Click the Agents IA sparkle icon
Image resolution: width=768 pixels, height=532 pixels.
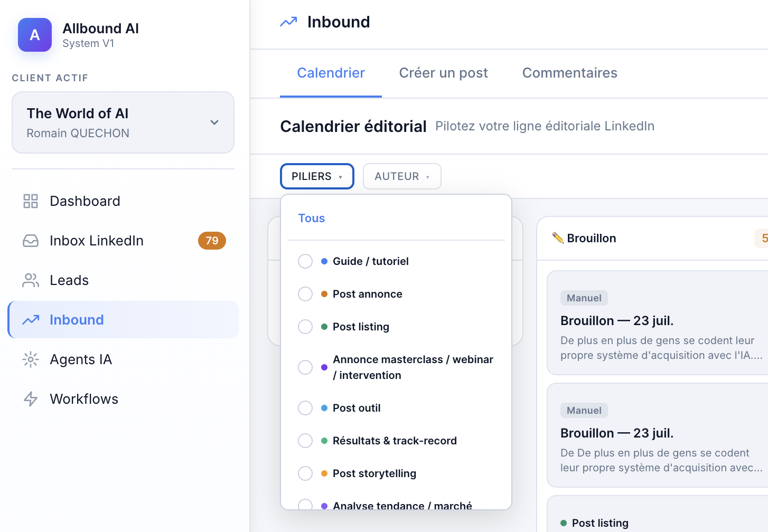(x=31, y=359)
